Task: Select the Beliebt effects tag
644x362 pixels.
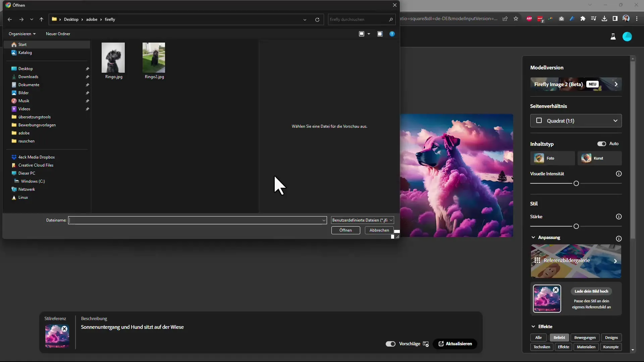Action: pyautogui.click(x=559, y=337)
